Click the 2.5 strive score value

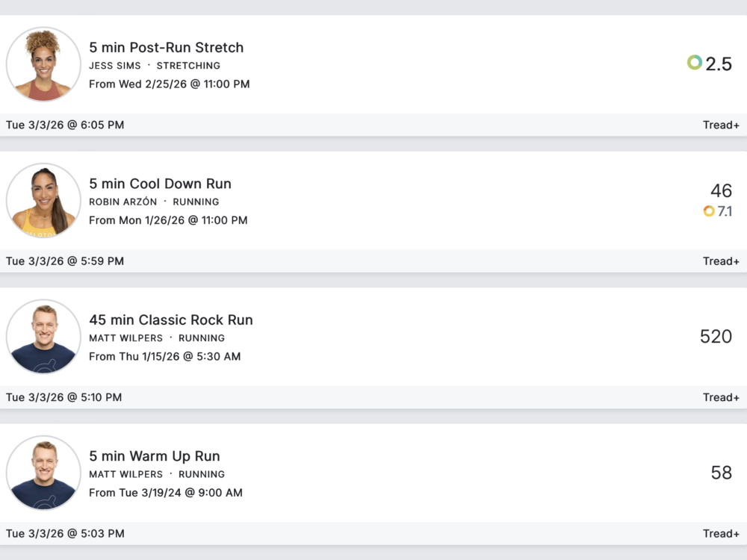[719, 64]
